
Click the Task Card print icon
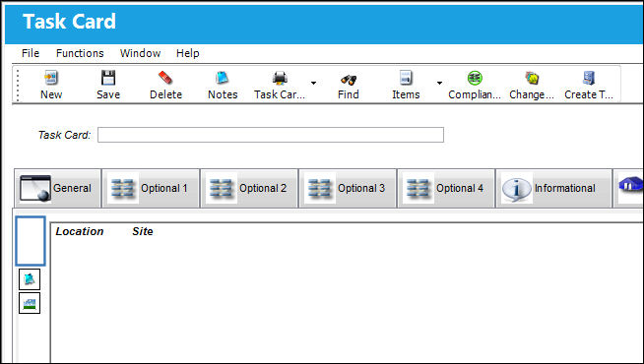280,78
